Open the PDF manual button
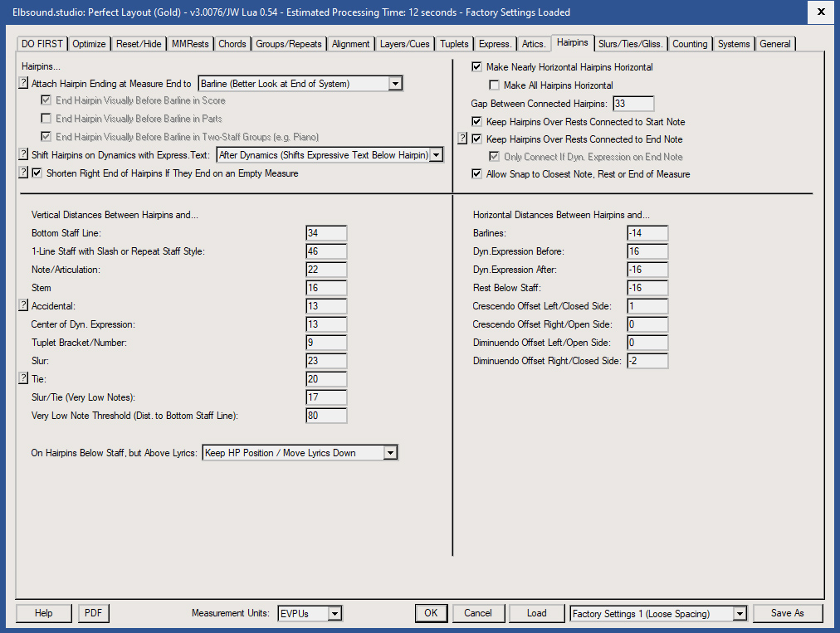Screen dimensions: 840x633 pos(94,613)
